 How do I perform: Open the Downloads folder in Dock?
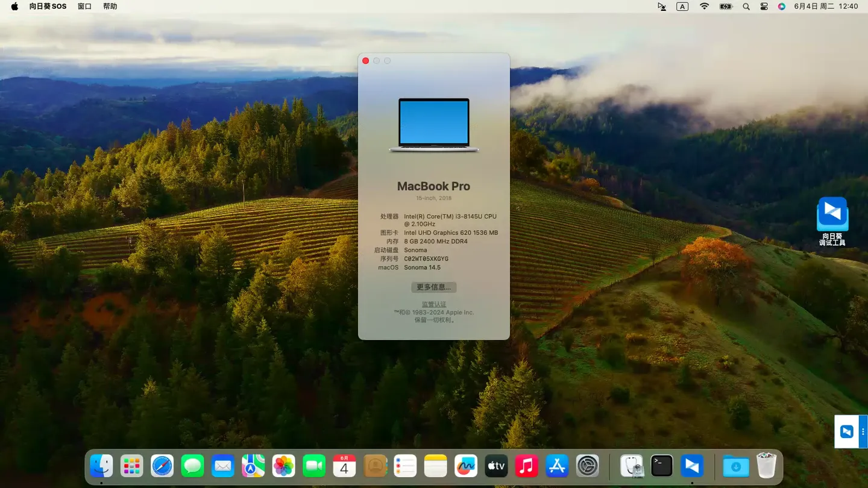pos(736,466)
